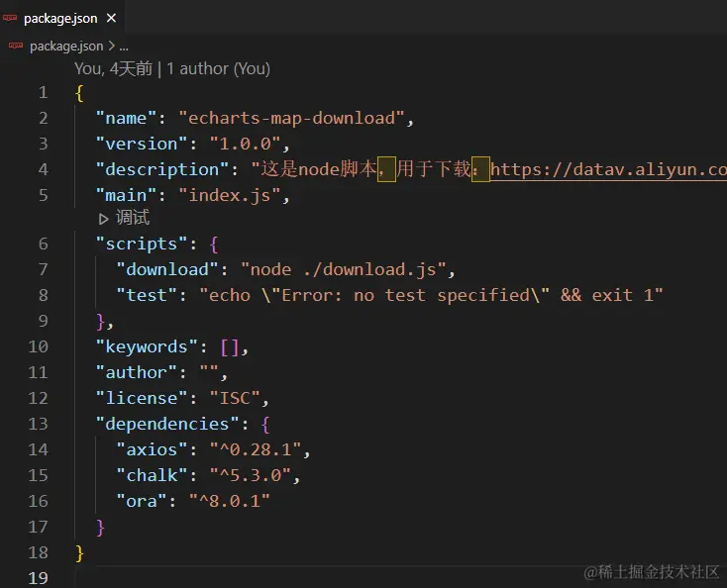Click the "test" script key
The height and width of the screenshot is (588, 727).
click(147, 295)
